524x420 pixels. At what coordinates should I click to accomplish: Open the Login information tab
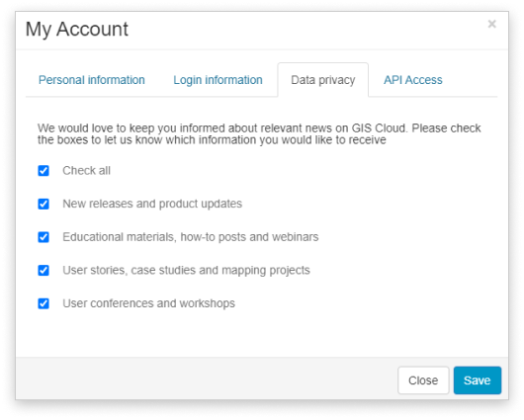pos(218,80)
